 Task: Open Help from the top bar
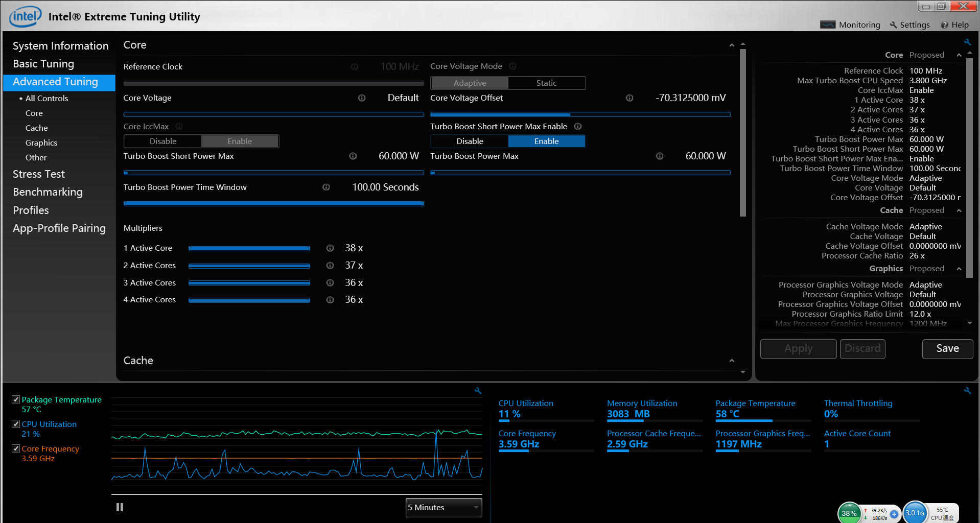tap(954, 25)
